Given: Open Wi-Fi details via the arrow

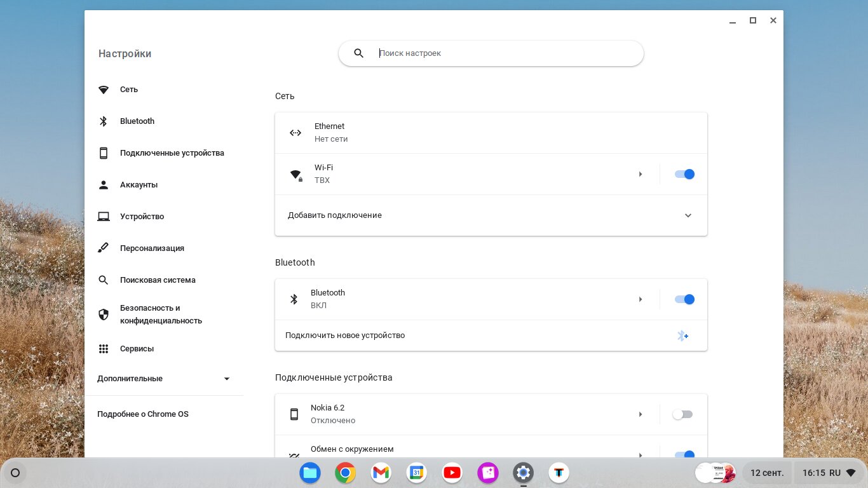Looking at the screenshot, I should (x=641, y=174).
